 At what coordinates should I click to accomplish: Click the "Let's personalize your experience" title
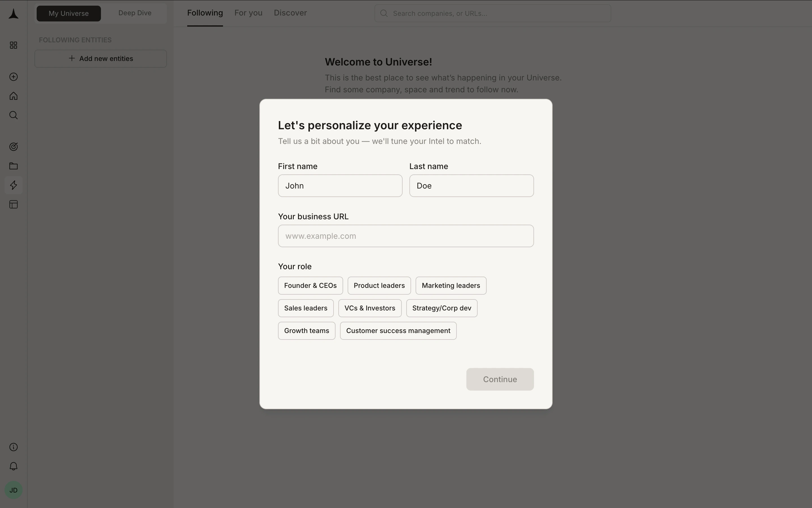pyautogui.click(x=370, y=125)
